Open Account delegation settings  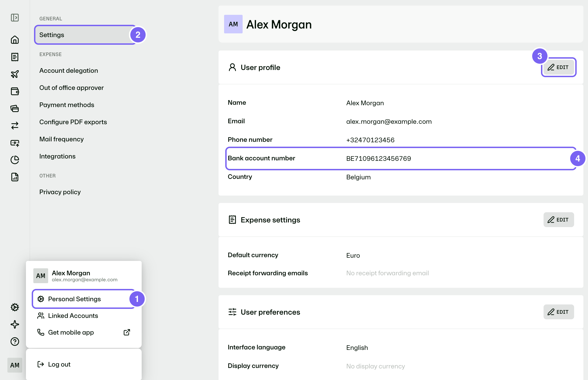(69, 71)
